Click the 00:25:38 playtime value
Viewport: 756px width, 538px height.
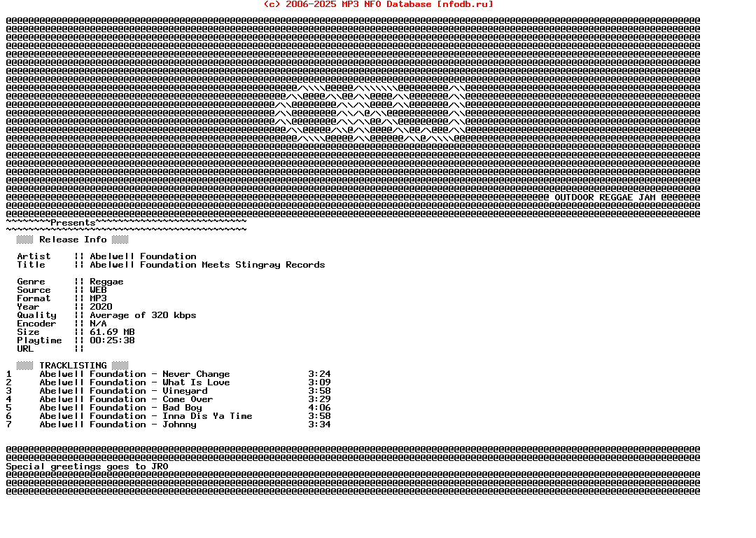point(112,340)
